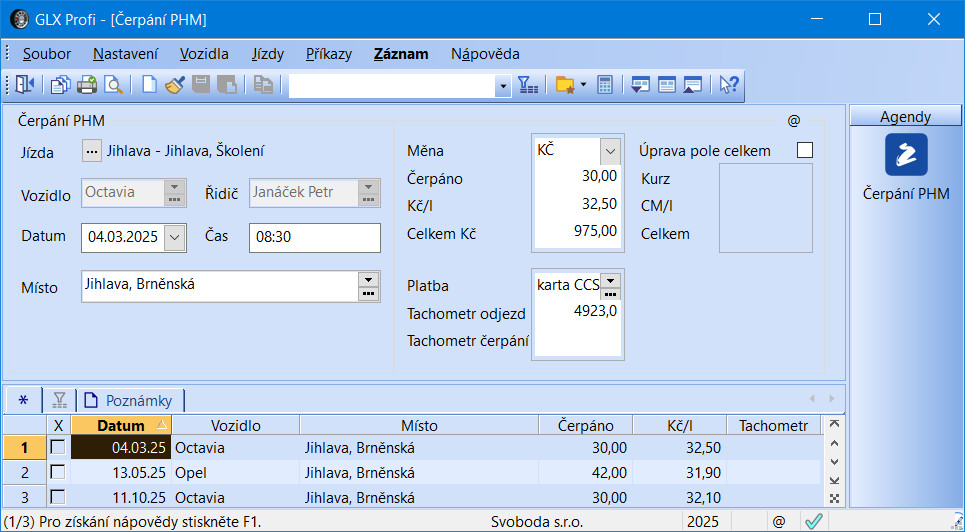Jump to last record double-down arrow
The image size is (965, 532).
(834, 480)
